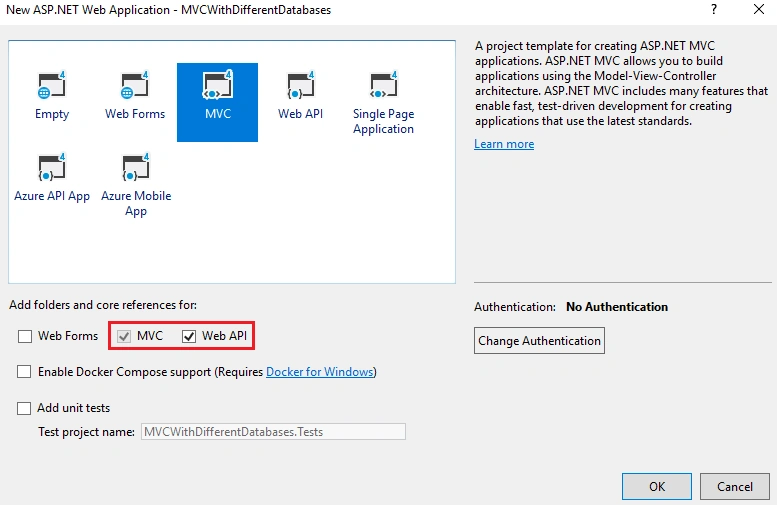
Task: Click the help question mark icon
Action: [x=714, y=9]
